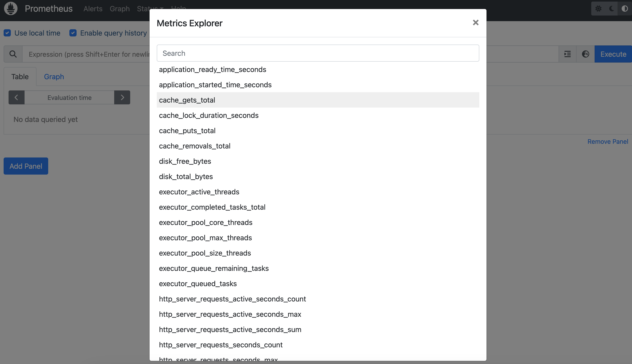Select executor_pool_size_threads metric
This screenshot has height=364, width=632.
[x=318, y=253]
